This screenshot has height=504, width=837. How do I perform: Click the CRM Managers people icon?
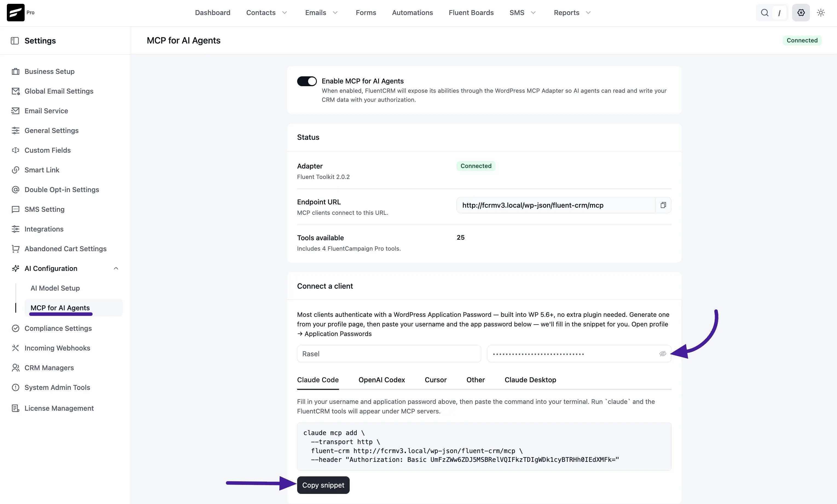[x=16, y=368]
